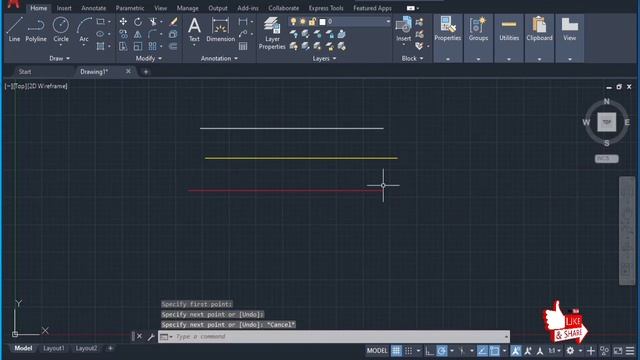Select the Circle tool
640x360 pixels.
[x=61, y=29]
